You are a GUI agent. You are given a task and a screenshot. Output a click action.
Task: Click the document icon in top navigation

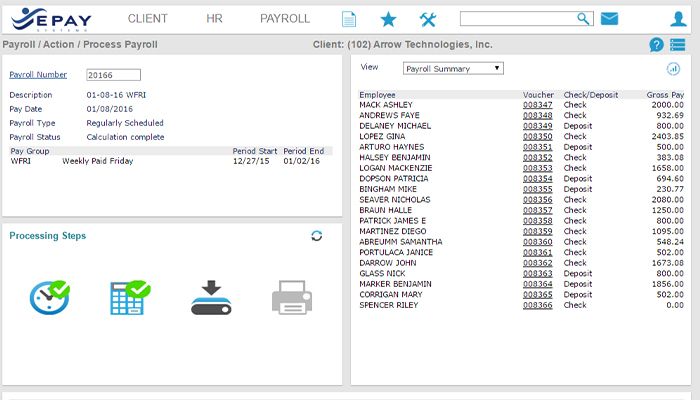click(349, 19)
